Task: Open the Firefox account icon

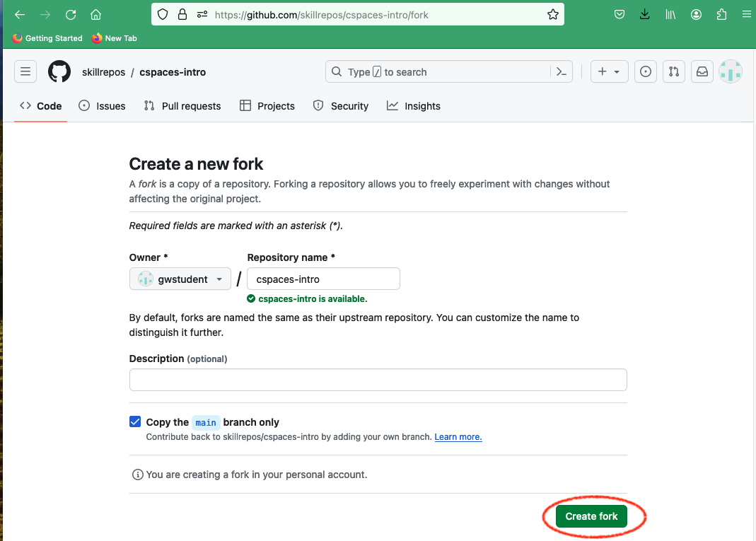Action: pyautogui.click(x=696, y=14)
